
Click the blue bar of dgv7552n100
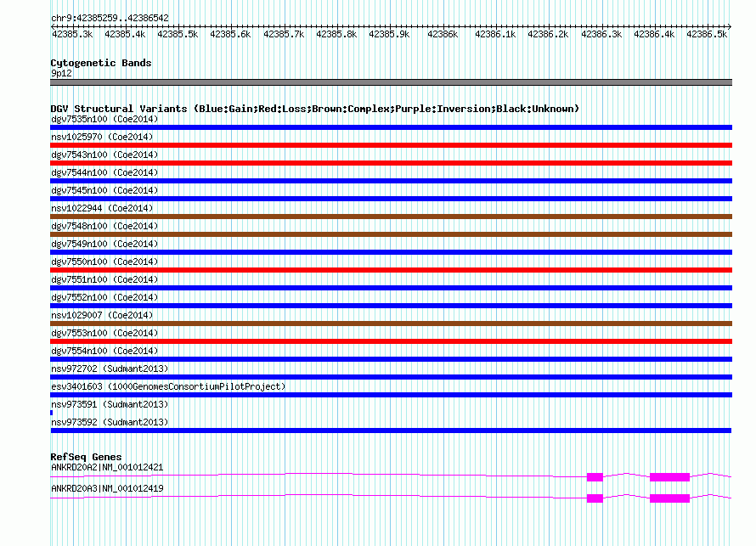tap(391, 306)
